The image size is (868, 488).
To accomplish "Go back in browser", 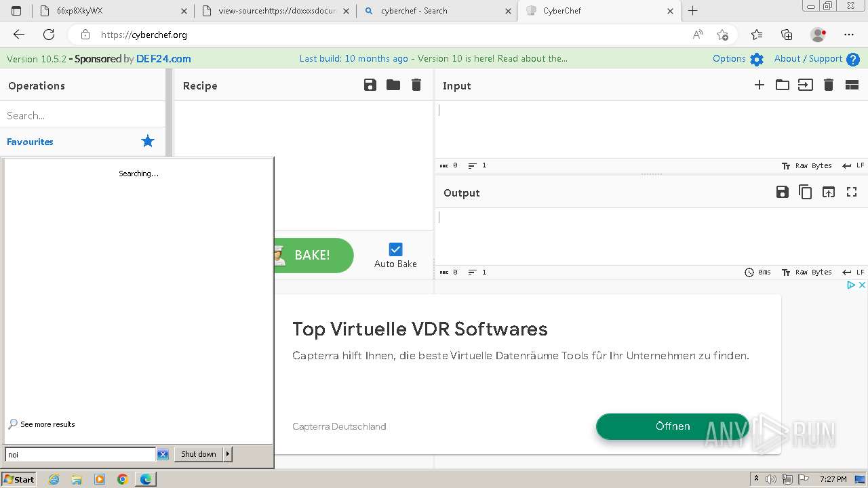I will tap(19, 35).
